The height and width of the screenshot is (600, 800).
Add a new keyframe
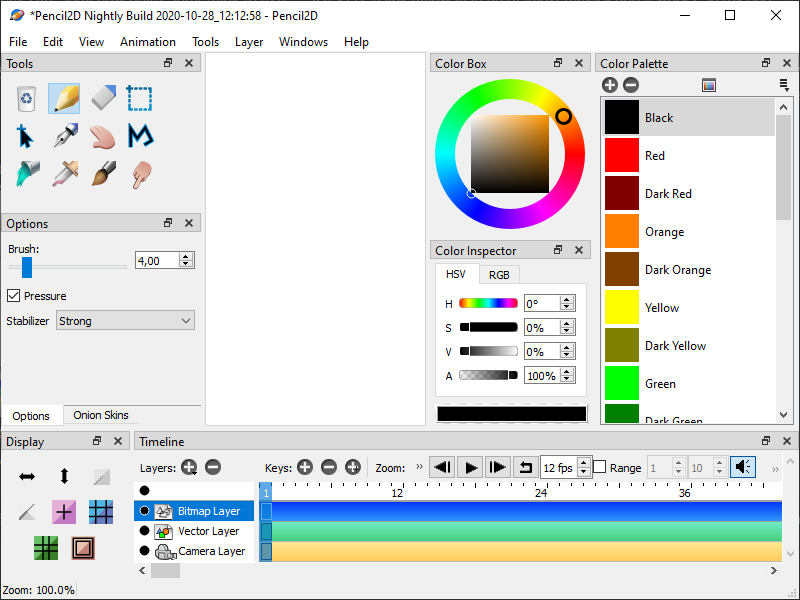(x=305, y=467)
